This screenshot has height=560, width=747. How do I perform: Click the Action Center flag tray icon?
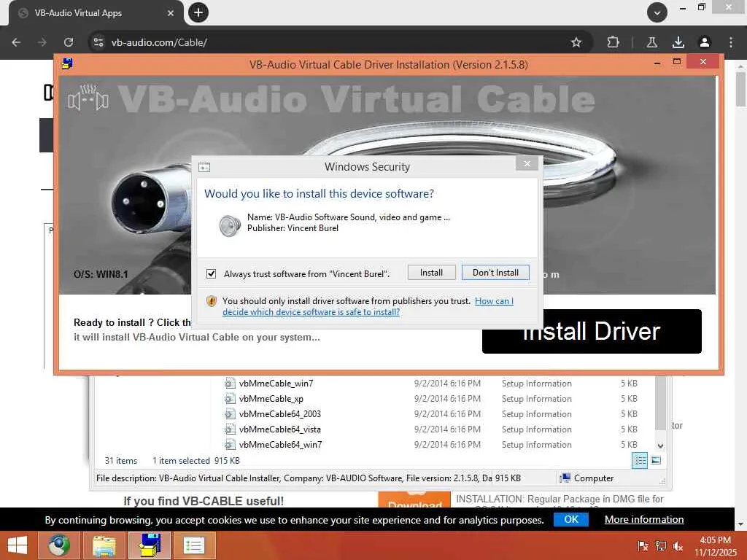coord(643,546)
